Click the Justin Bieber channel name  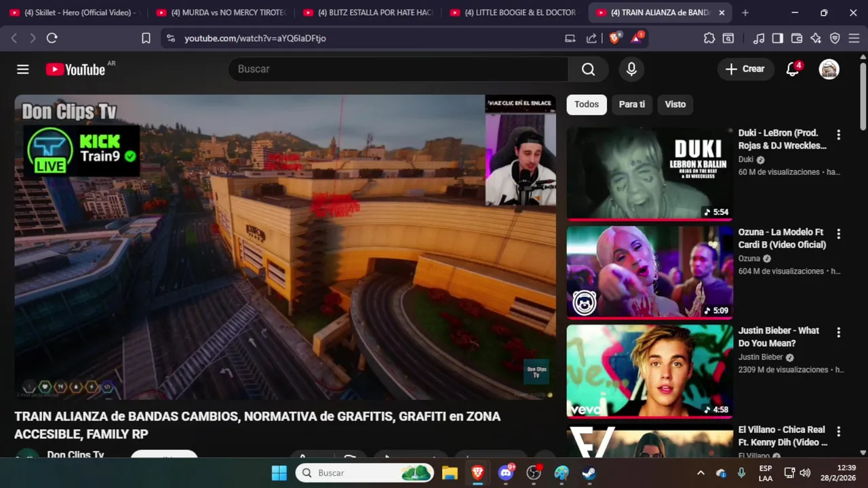(x=761, y=357)
